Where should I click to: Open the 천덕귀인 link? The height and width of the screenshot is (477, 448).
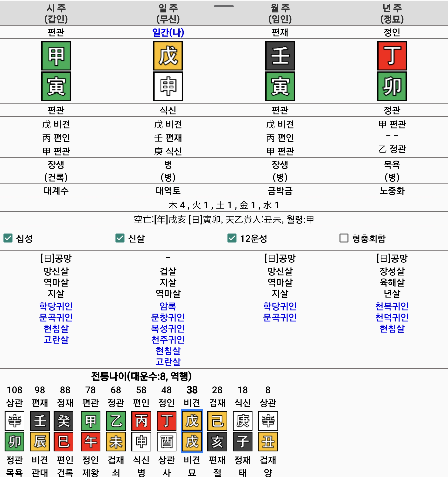pos(392,317)
